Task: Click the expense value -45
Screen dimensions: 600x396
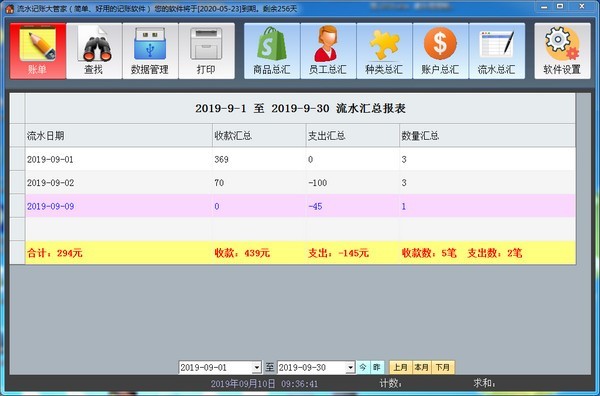Action: [x=315, y=206]
